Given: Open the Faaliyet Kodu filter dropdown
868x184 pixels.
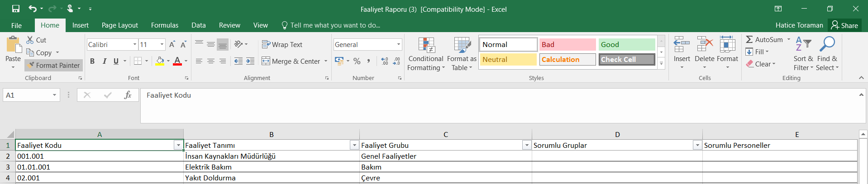Looking at the screenshot, I should (x=178, y=145).
